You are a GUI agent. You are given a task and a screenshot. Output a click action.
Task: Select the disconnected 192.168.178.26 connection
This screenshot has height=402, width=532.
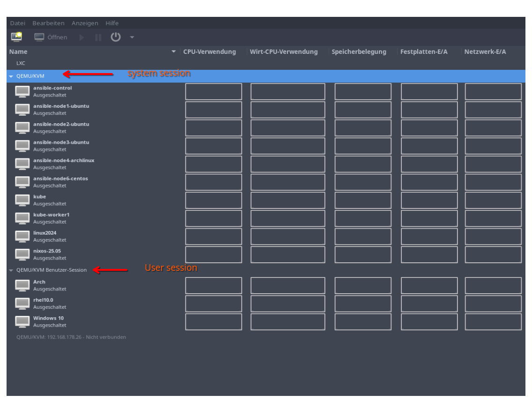[71, 337]
